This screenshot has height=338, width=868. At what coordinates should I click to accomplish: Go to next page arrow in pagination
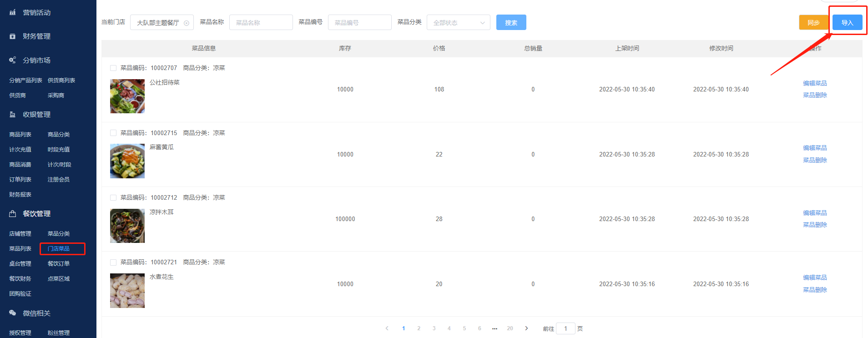click(x=526, y=328)
